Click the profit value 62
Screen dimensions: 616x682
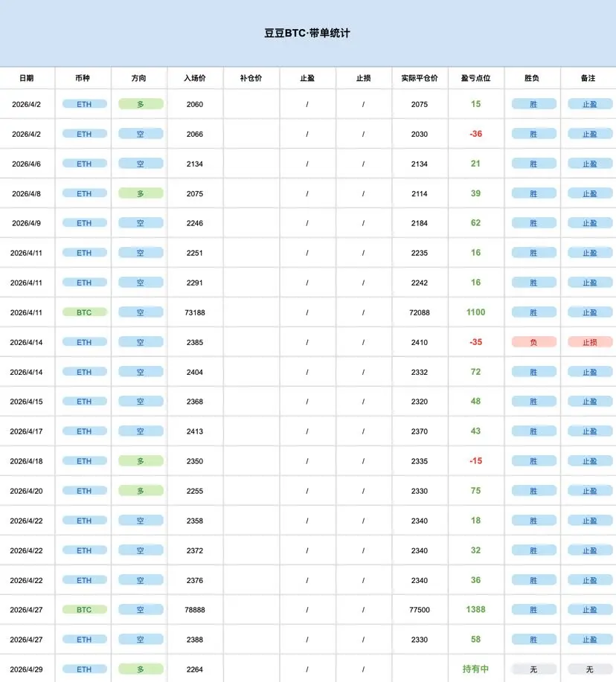[476, 222]
